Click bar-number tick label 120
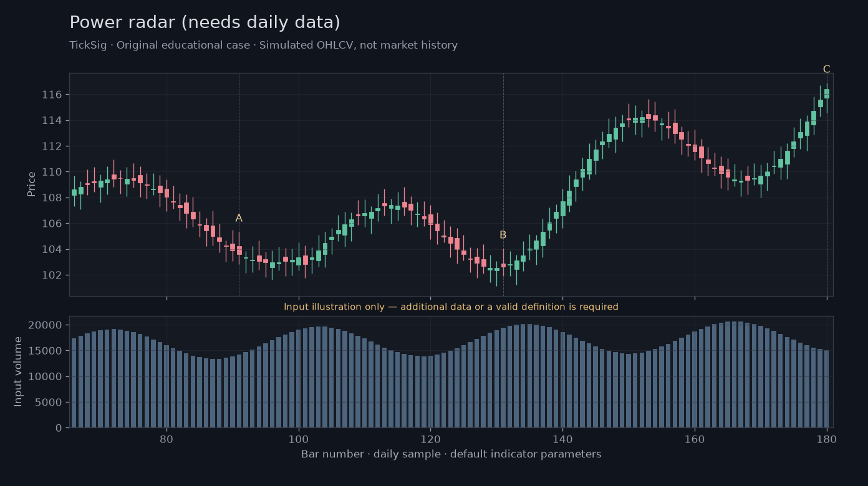This screenshot has height=486, width=868. (x=430, y=439)
